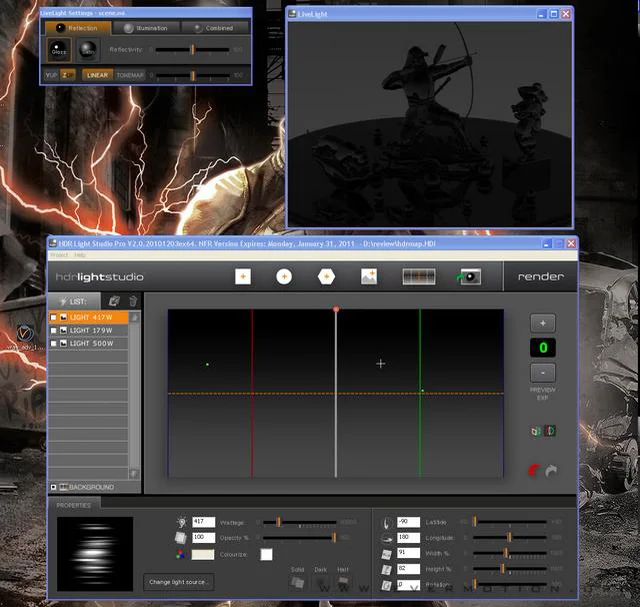Duplicate the selected light in the list
The height and width of the screenshot is (607, 640).
pyautogui.click(x=114, y=301)
